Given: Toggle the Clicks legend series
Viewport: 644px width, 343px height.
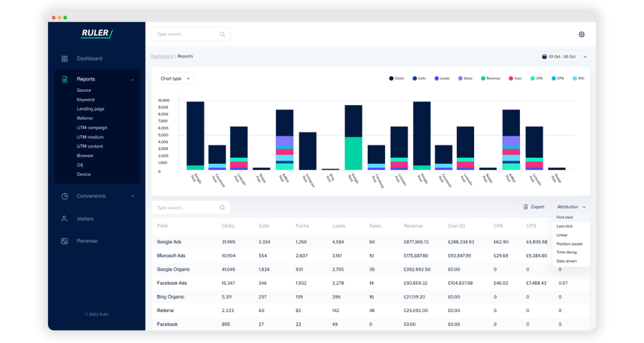Looking at the screenshot, I should [397, 78].
